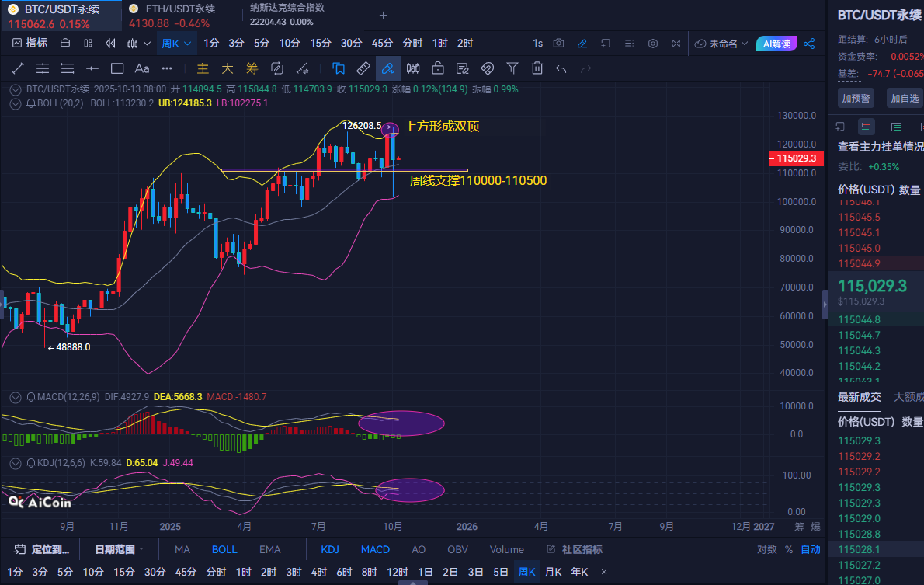This screenshot has height=585, width=924.
Task: Toggle the 筹 chip distribution indicator
Action: 252,68
